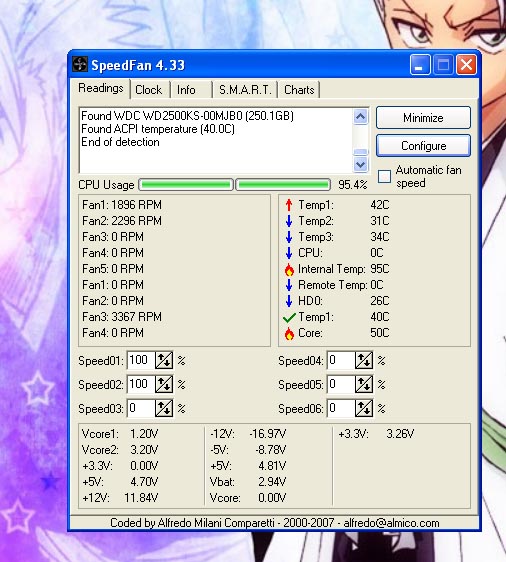Focus the Speed06 value field
The height and width of the screenshot is (562, 506).
point(341,408)
